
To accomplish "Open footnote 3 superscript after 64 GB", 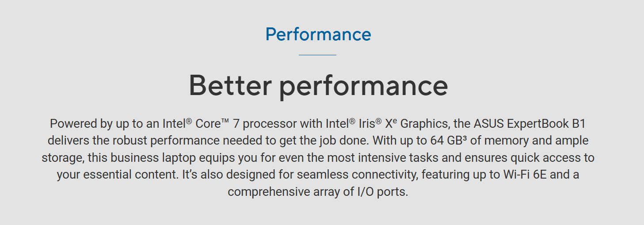I will pyautogui.click(x=465, y=139).
